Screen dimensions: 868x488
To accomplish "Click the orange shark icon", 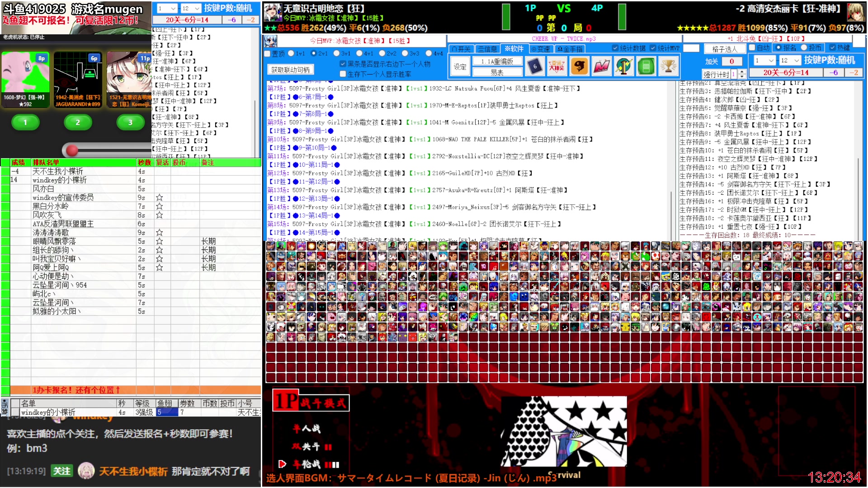I will point(579,66).
